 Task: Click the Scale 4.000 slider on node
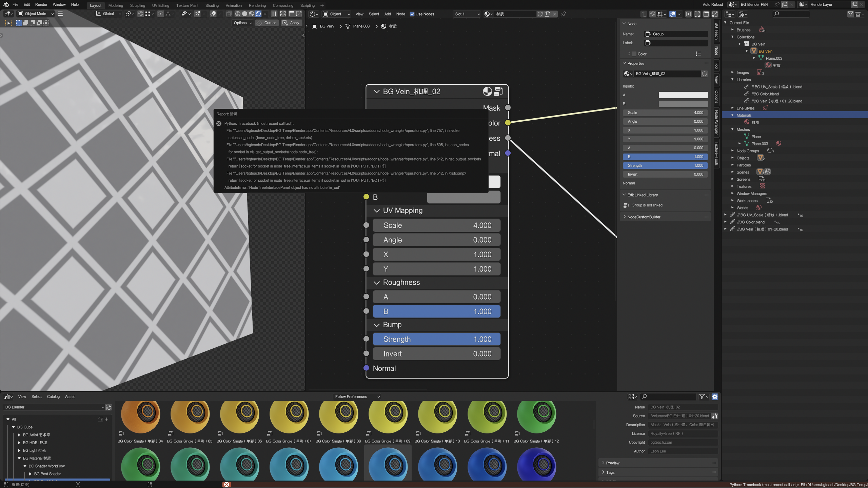[x=437, y=225]
